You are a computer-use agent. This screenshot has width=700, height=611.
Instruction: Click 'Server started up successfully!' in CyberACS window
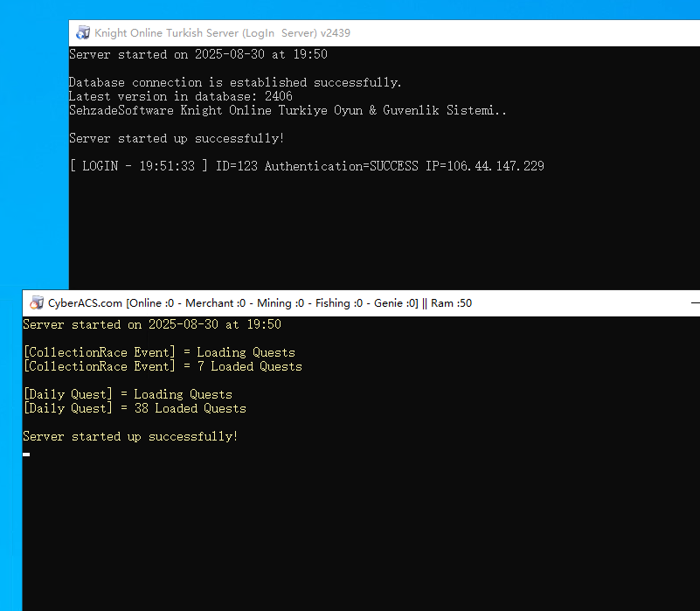point(130,436)
